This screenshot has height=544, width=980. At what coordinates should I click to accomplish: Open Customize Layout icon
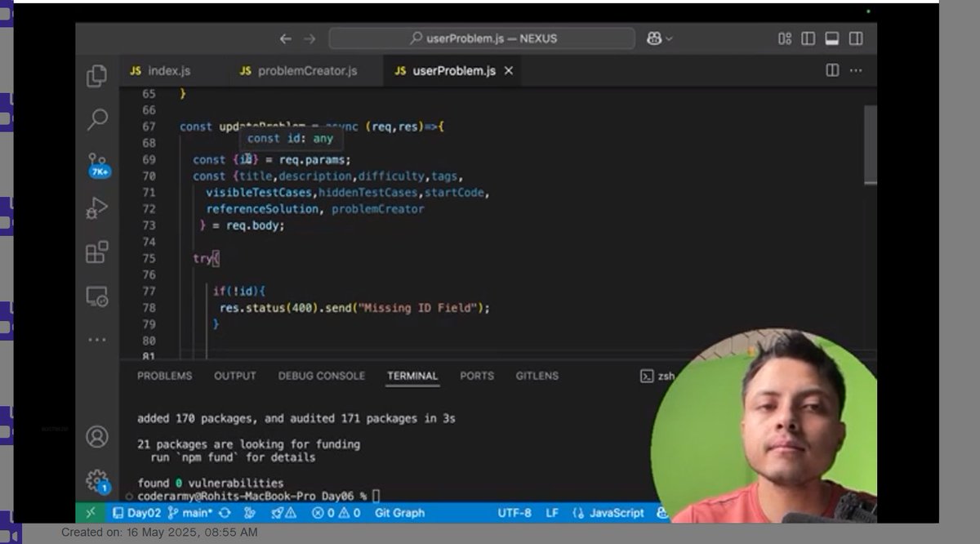pyautogui.click(x=785, y=38)
